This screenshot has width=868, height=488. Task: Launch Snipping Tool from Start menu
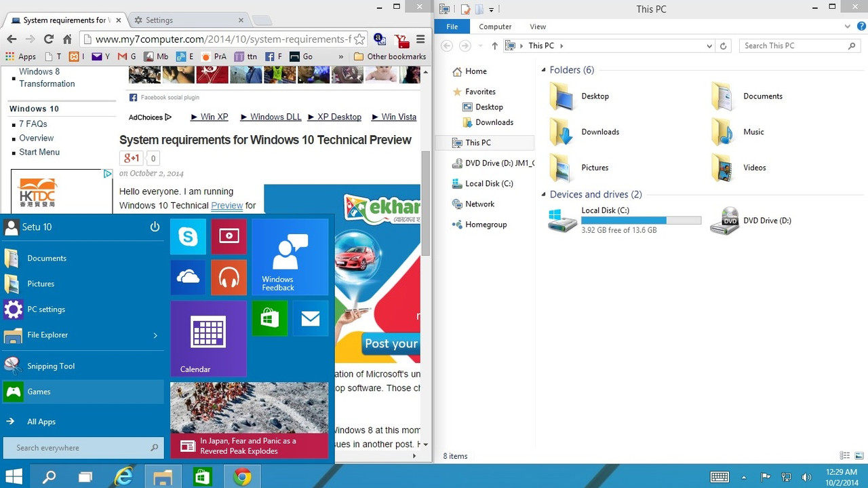point(82,367)
